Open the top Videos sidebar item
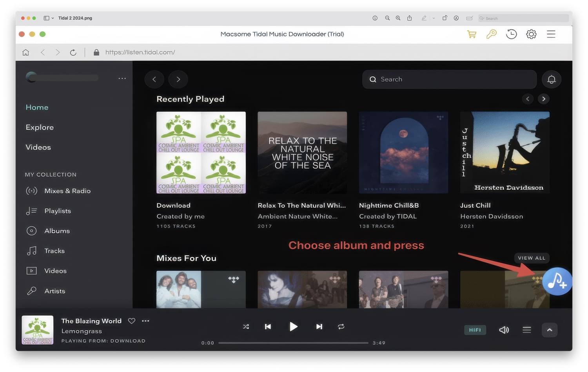 38,147
